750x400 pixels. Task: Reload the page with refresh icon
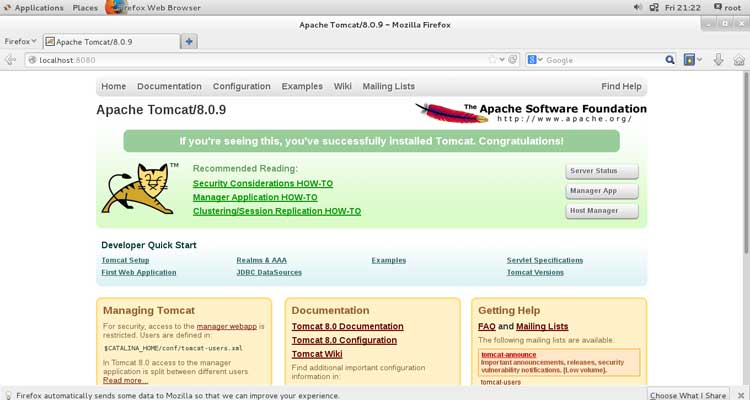click(x=512, y=60)
